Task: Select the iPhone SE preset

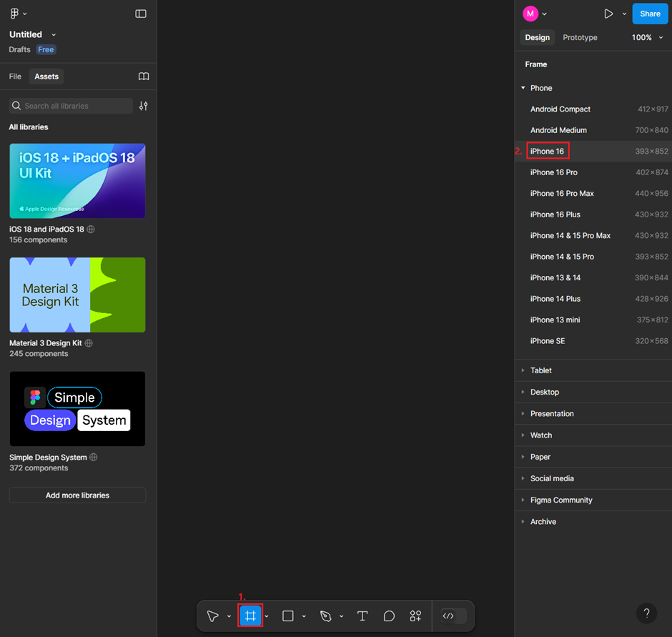Action: [593, 341]
